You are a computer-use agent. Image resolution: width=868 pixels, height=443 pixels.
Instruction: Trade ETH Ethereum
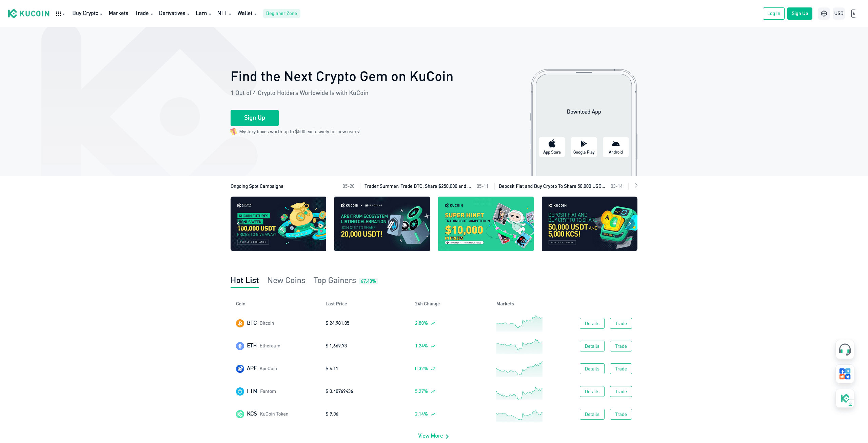621,346
